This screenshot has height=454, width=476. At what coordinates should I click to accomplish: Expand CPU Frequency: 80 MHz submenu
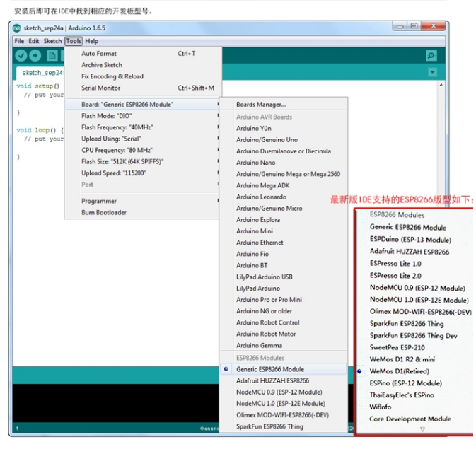click(x=143, y=150)
